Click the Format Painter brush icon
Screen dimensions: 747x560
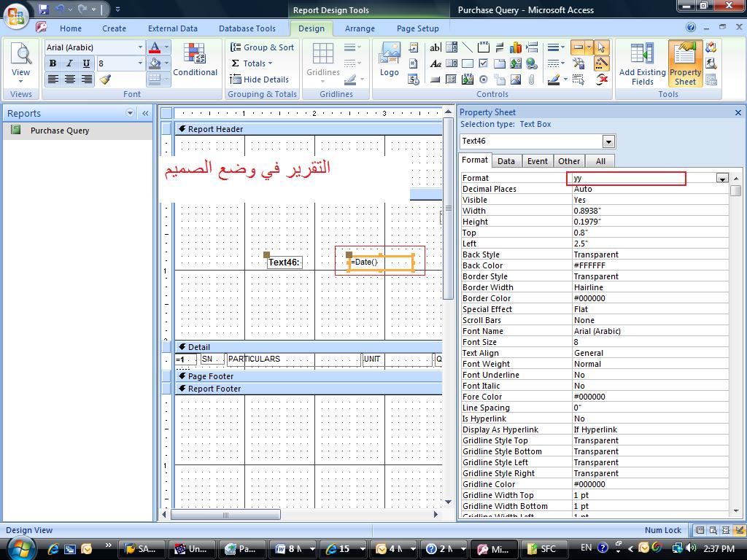tap(105, 79)
